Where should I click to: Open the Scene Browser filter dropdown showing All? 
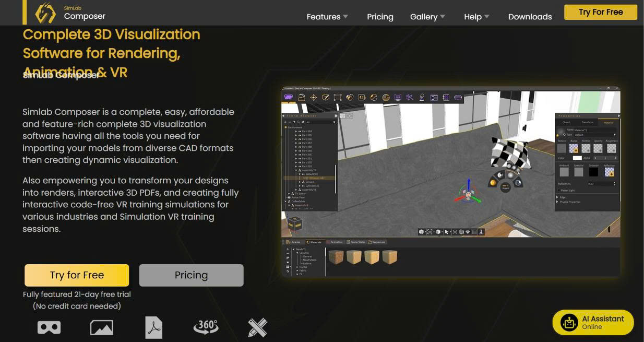[321, 122]
